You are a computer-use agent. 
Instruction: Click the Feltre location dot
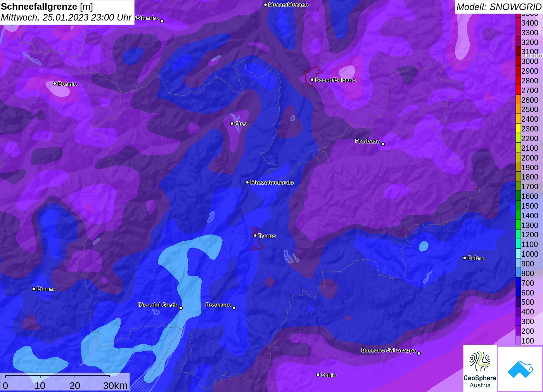pos(465,257)
